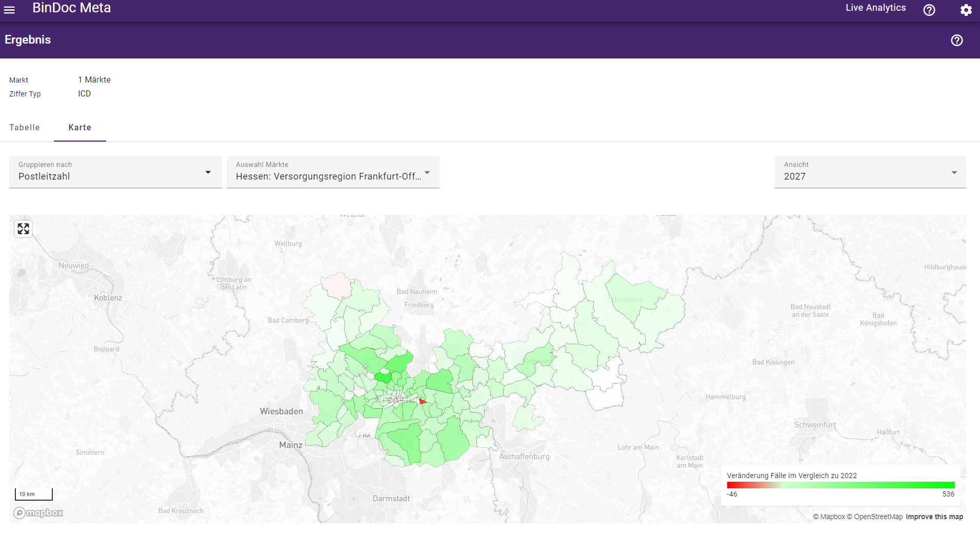Open the hamburger navigation menu
Screen dimensions: 980x533
point(9,10)
